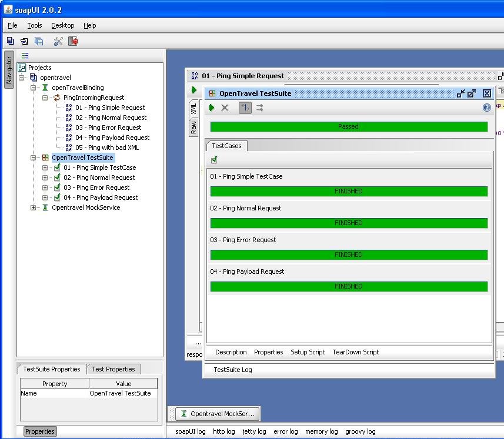The image size is (504, 439).
Task: Click SOAP icon of 05 - Ping with bad XML
Action: (x=69, y=147)
